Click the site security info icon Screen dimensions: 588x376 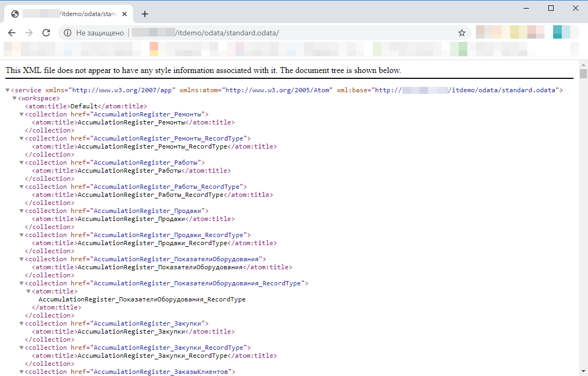pyautogui.click(x=68, y=33)
